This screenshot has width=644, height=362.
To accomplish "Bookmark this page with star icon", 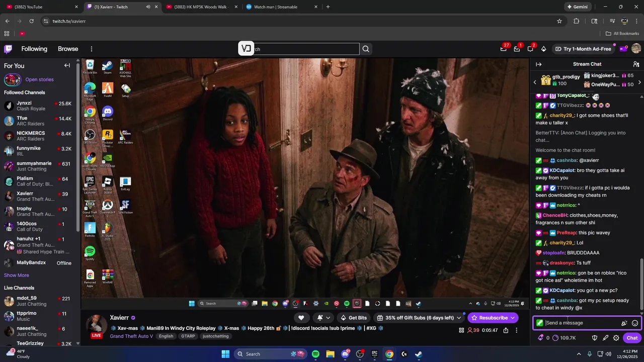I will tap(559, 21).
